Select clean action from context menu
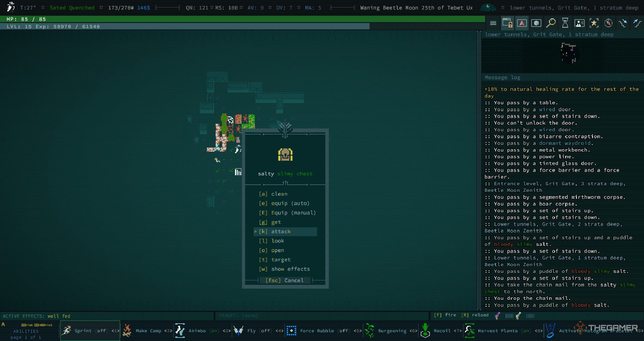 click(280, 194)
